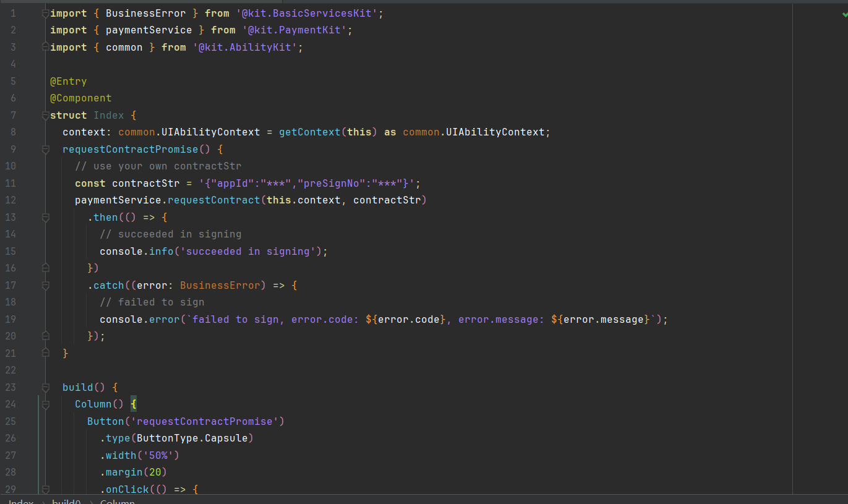Click the margin value 20
848x504 pixels.
(155, 472)
